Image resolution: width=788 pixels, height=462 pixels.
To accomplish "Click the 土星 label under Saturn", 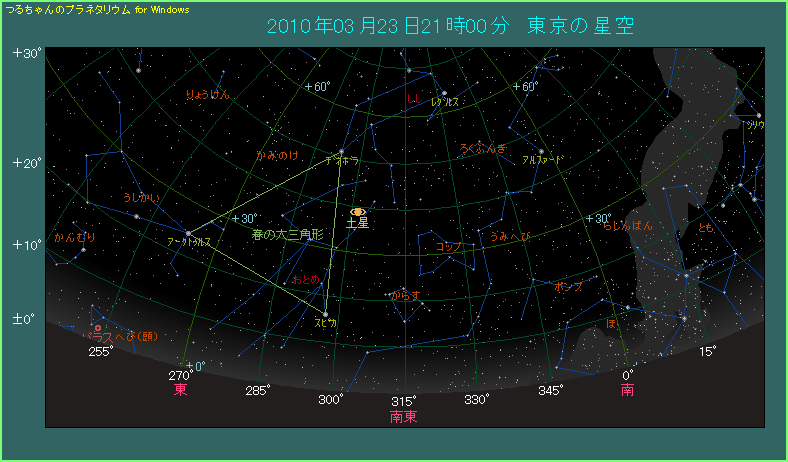I will (x=357, y=224).
